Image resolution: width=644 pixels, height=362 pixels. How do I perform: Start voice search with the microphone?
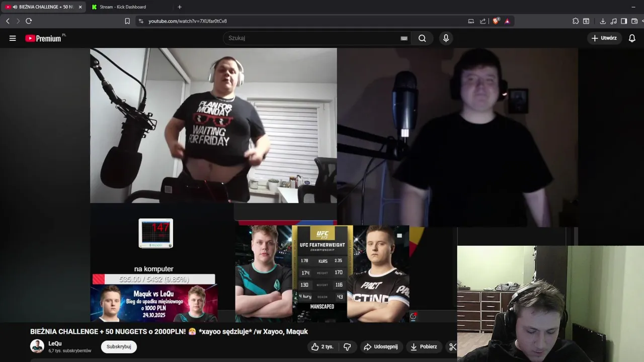[x=446, y=38]
